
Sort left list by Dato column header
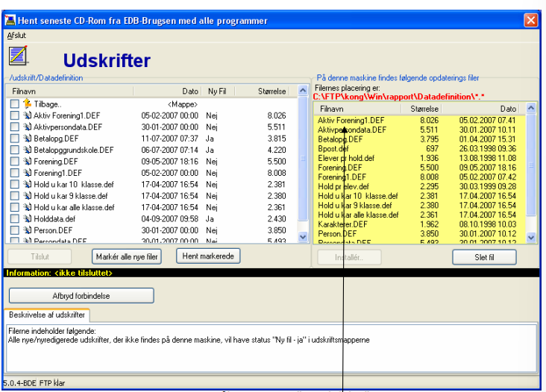pos(167,92)
